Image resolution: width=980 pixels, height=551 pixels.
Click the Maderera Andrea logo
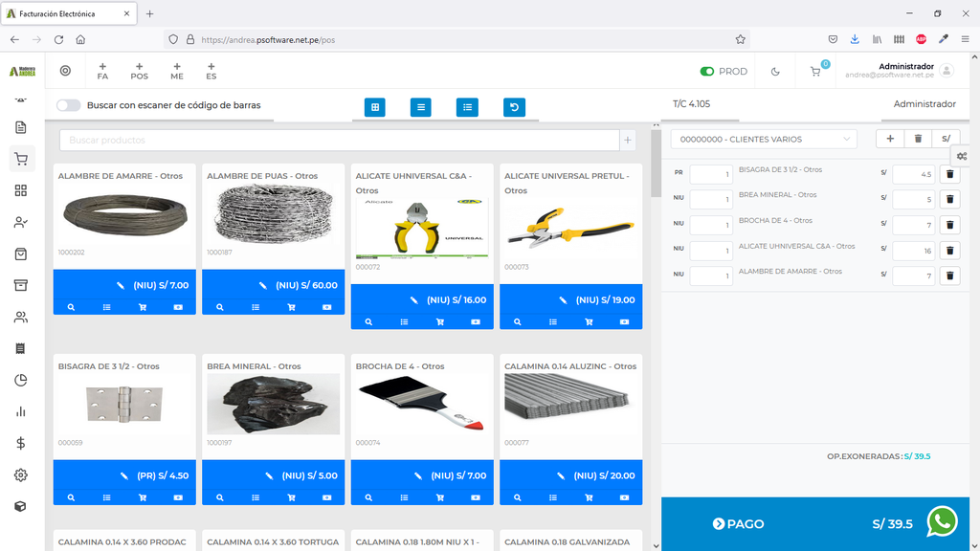click(23, 71)
